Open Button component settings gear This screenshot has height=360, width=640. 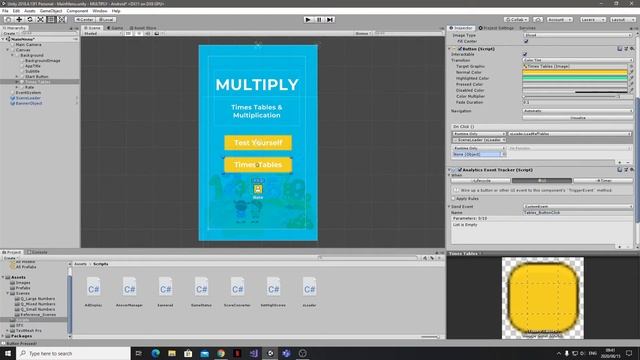click(x=632, y=49)
